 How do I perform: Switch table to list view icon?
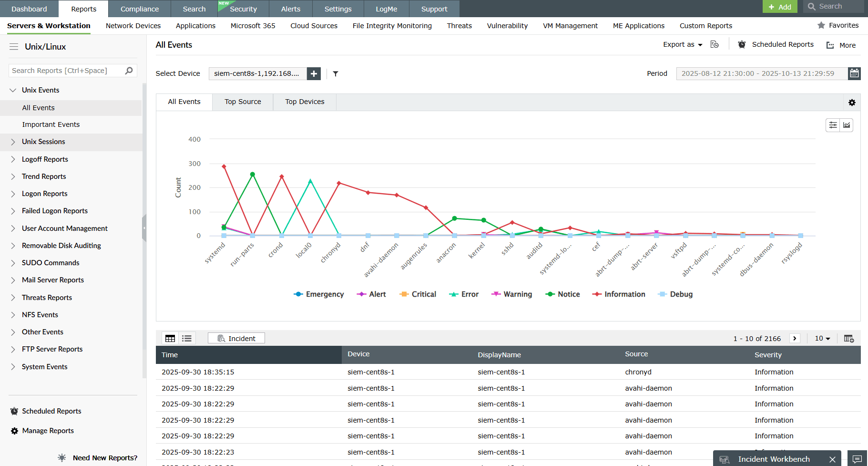tap(186, 338)
